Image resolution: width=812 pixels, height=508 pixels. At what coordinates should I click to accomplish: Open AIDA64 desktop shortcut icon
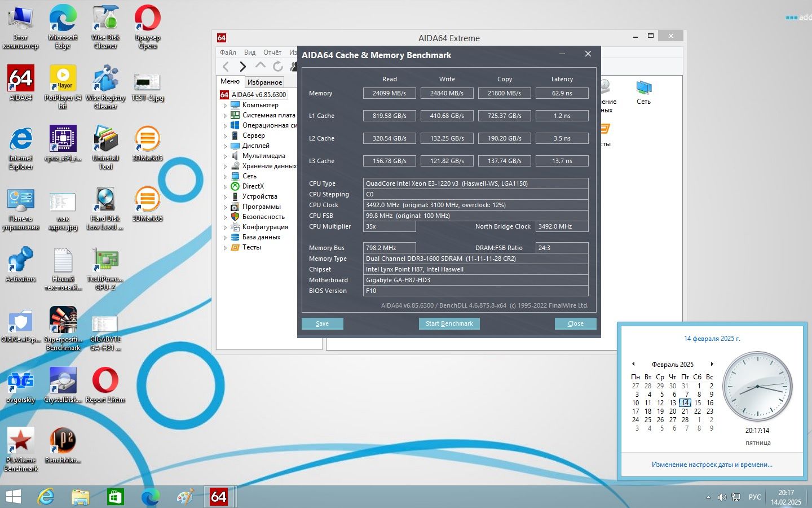click(21, 83)
